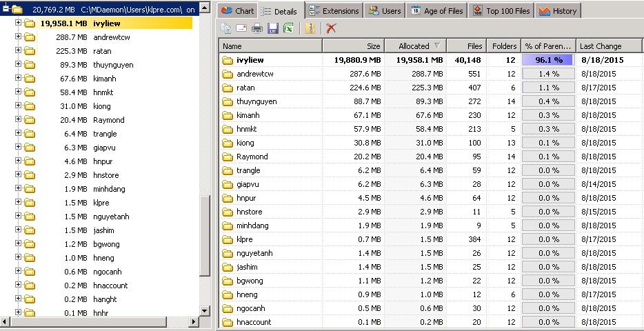644x331 pixels.
Task: Expand the bgwong tree node
Action: click(x=18, y=243)
